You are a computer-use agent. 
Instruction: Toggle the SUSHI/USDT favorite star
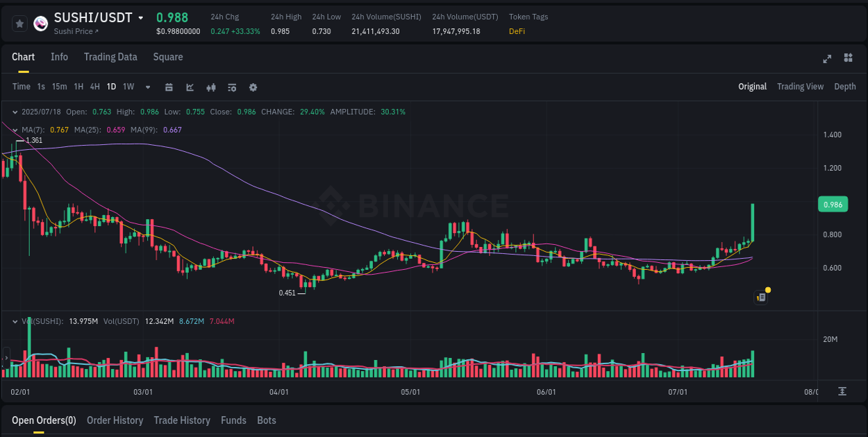(x=19, y=23)
